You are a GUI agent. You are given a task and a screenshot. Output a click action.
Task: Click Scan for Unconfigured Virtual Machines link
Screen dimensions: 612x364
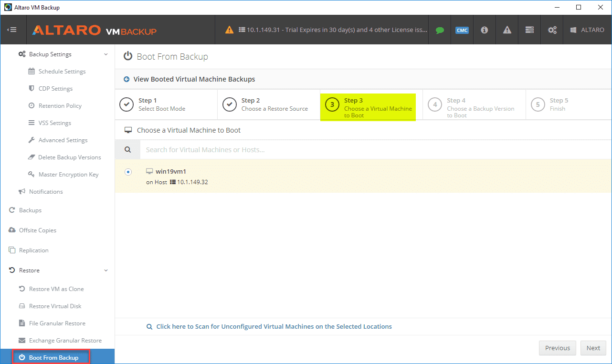tap(274, 327)
